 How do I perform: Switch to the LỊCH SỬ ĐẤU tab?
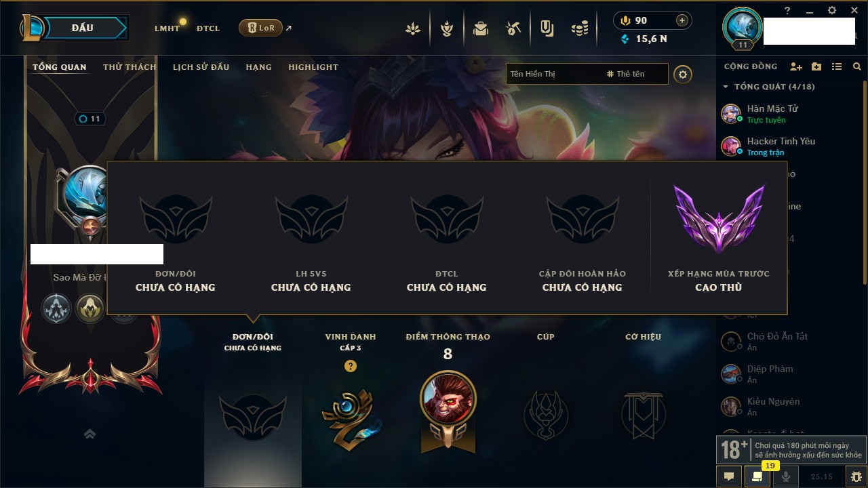pos(201,67)
